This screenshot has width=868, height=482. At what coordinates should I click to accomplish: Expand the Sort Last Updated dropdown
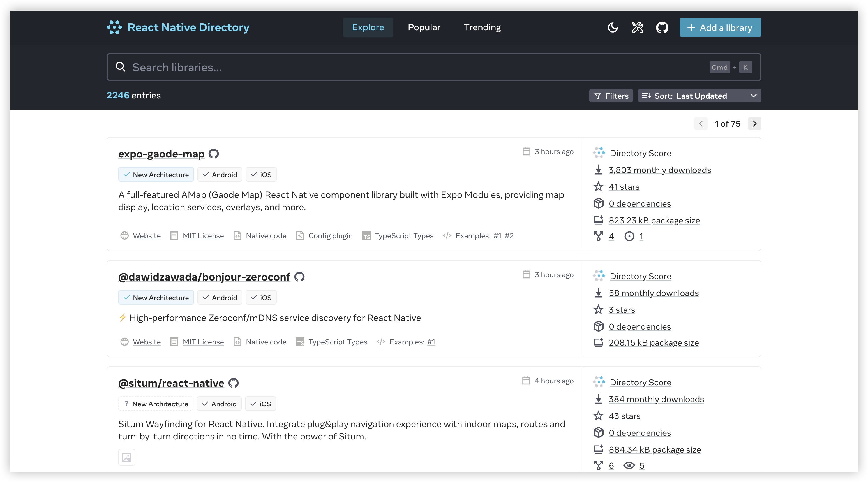[699, 96]
